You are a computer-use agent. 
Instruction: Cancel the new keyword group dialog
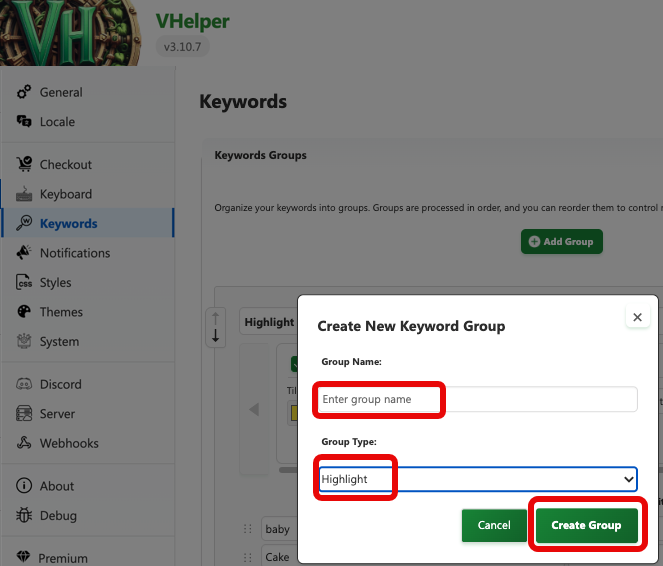pyautogui.click(x=494, y=525)
